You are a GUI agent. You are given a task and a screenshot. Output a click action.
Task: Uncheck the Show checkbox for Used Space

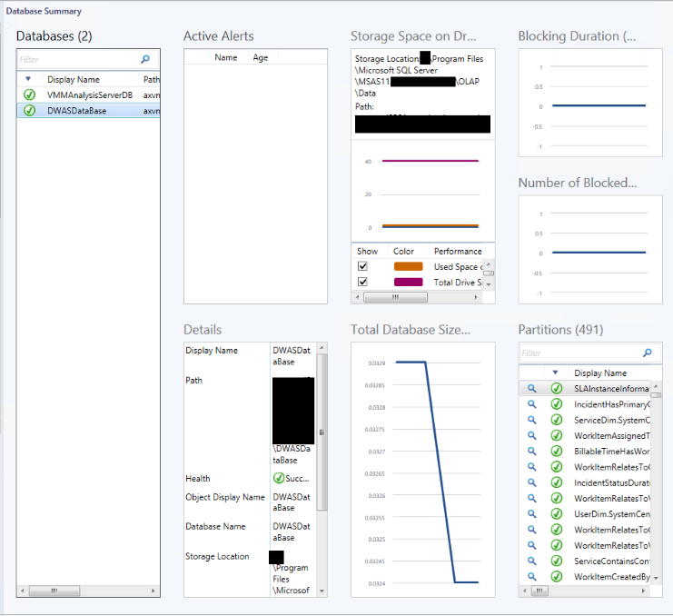click(363, 266)
